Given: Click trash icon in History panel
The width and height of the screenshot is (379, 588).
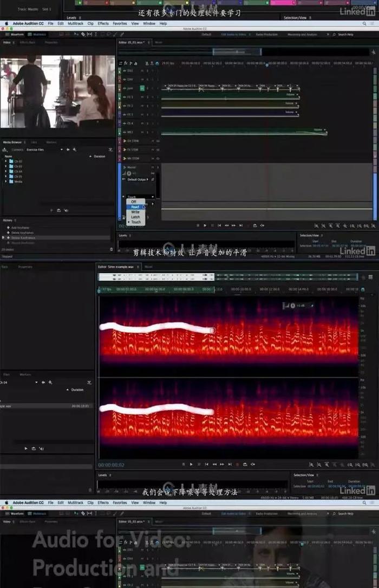Looking at the screenshot, I should click(x=111, y=249).
